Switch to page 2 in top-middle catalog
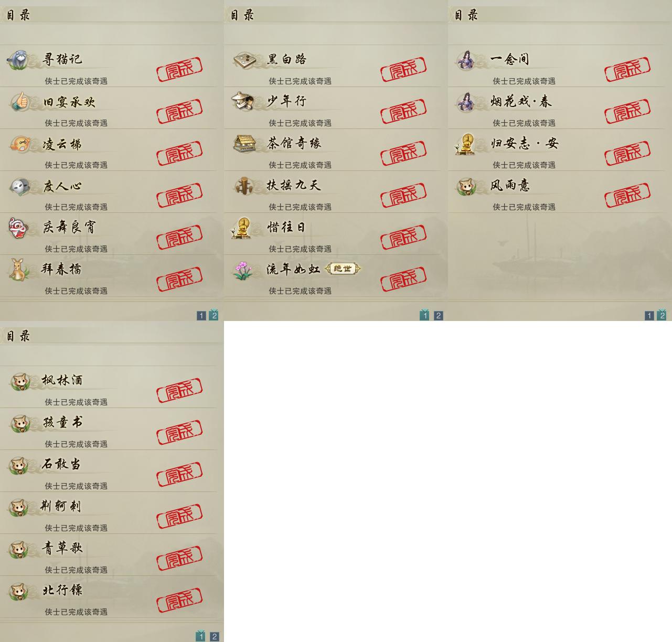The height and width of the screenshot is (642, 672). point(439,315)
